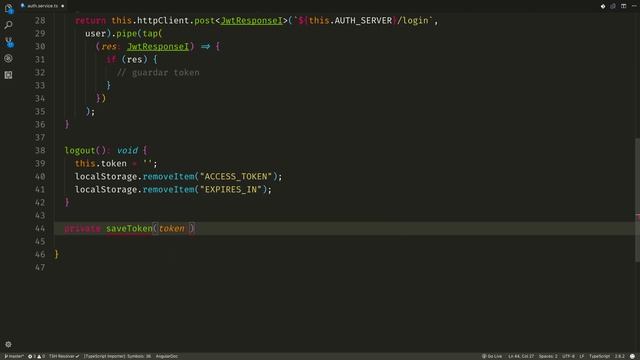Change indentation via Spaces: 2
The image size is (640, 360).
[548, 356]
